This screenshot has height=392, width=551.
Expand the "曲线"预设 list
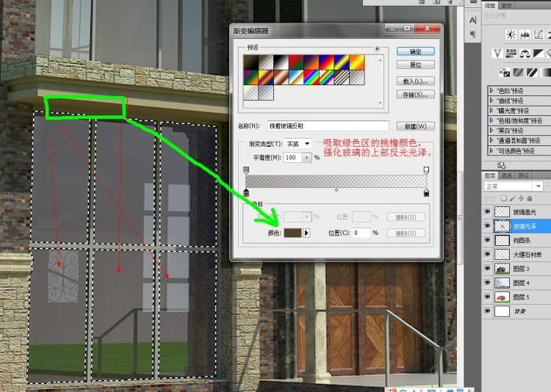(491, 101)
